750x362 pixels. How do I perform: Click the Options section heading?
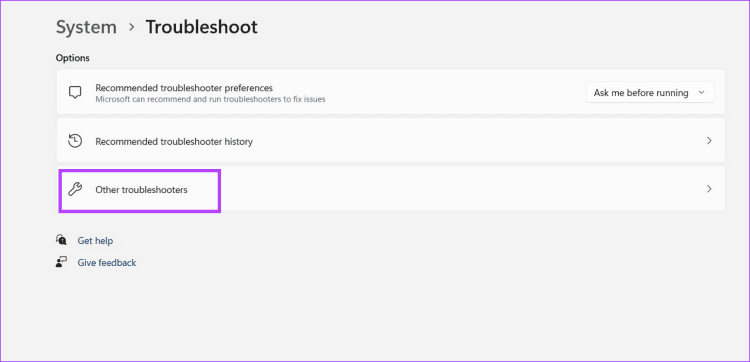click(73, 58)
